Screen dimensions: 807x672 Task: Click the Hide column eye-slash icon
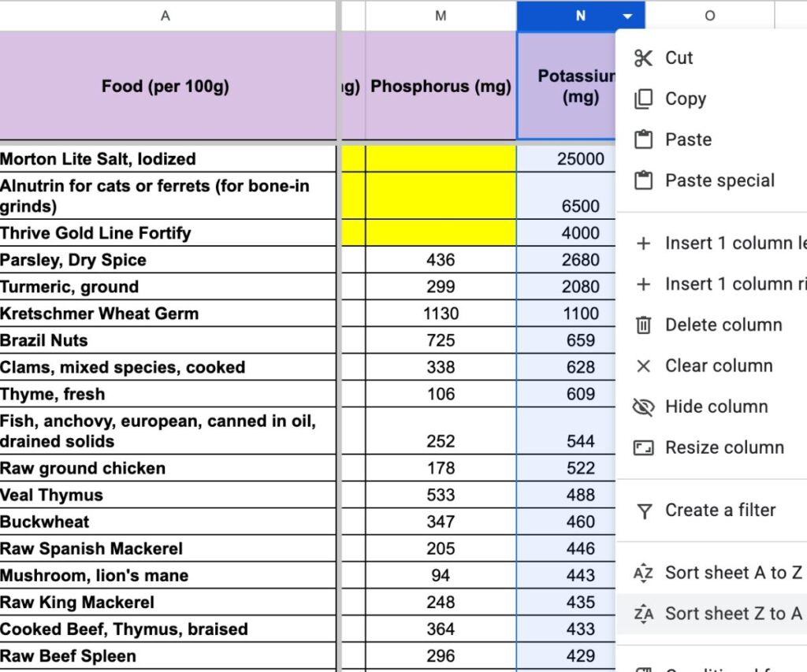pos(643,407)
